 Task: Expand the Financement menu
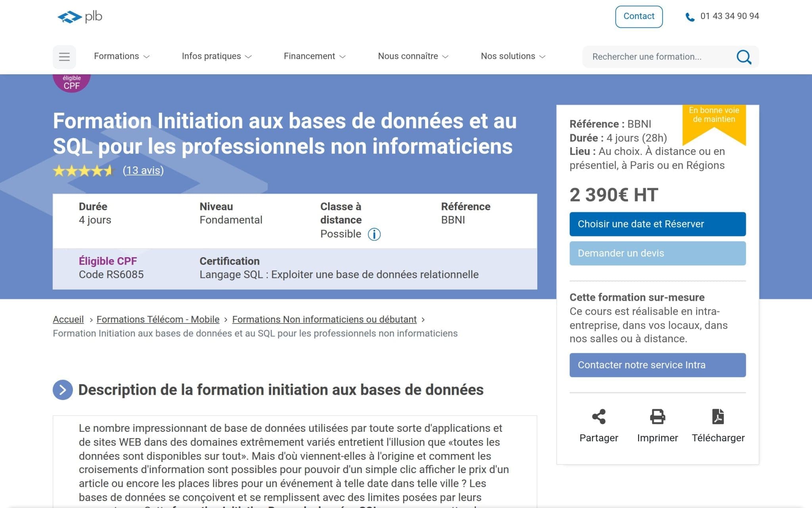pos(315,56)
